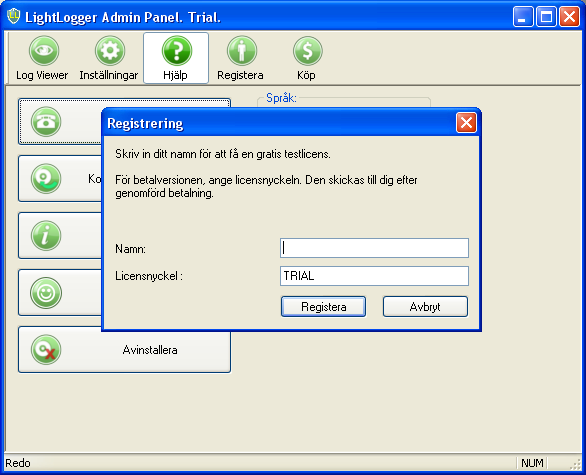The height and width of the screenshot is (475, 586).
Task: Minimize the LightLogger Admin Panel window
Action: pyautogui.click(x=523, y=17)
